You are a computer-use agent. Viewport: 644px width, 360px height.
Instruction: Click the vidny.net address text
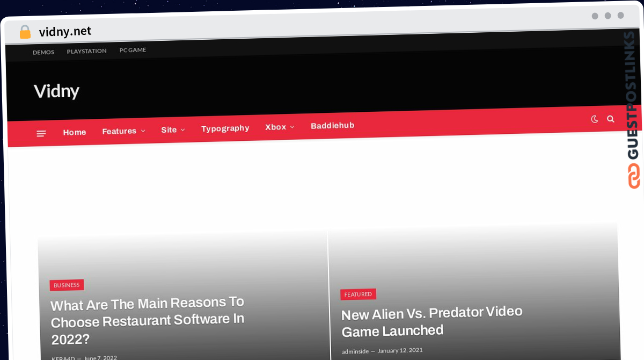pyautogui.click(x=65, y=32)
